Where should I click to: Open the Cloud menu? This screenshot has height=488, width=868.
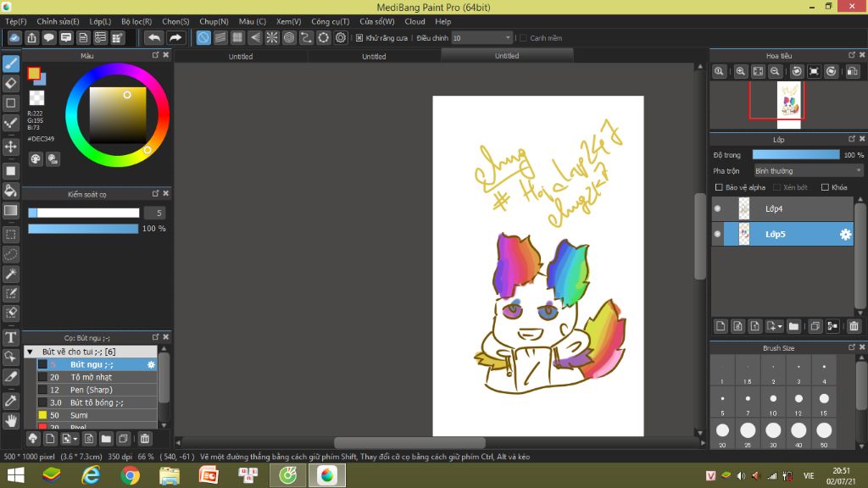point(415,21)
